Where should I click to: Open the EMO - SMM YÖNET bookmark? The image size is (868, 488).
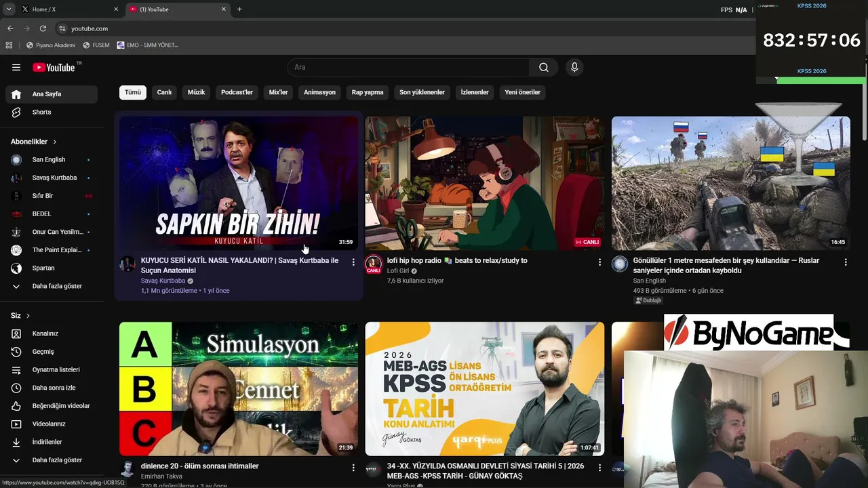(x=148, y=45)
